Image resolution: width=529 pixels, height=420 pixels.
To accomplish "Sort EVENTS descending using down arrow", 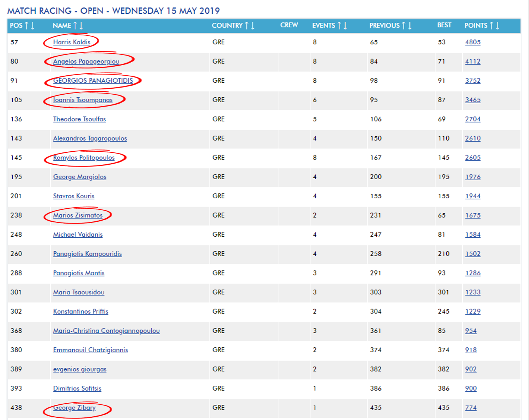I will click(345, 26).
